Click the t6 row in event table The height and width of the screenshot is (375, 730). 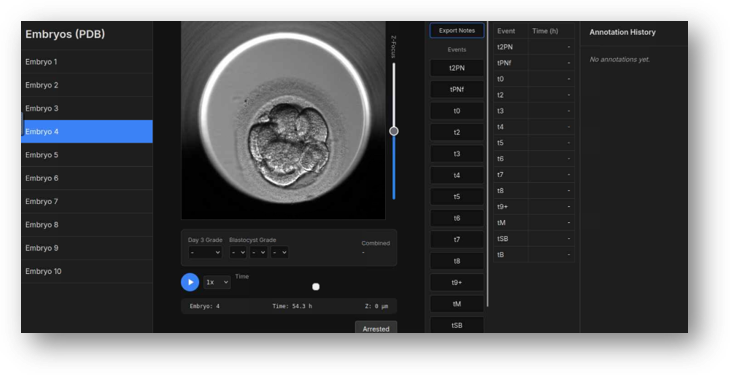click(534, 159)
